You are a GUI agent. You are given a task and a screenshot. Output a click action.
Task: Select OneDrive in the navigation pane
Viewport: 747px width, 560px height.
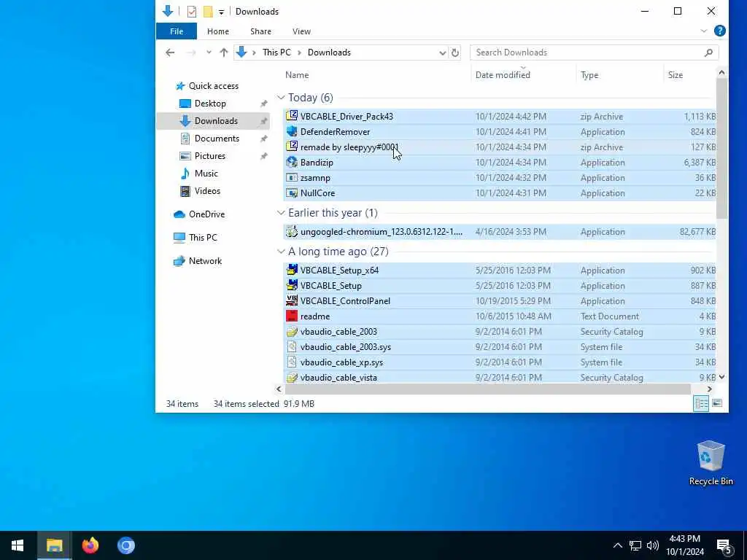pos(206,214)
